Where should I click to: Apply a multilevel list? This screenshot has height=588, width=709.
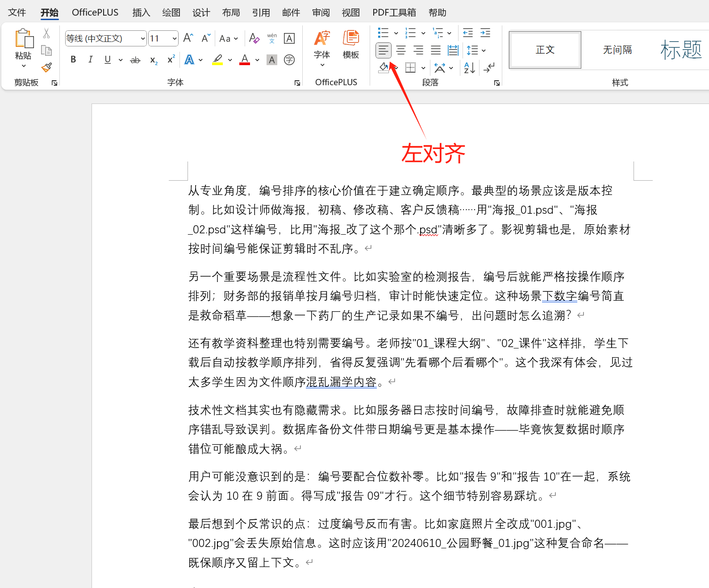(438, 33)
